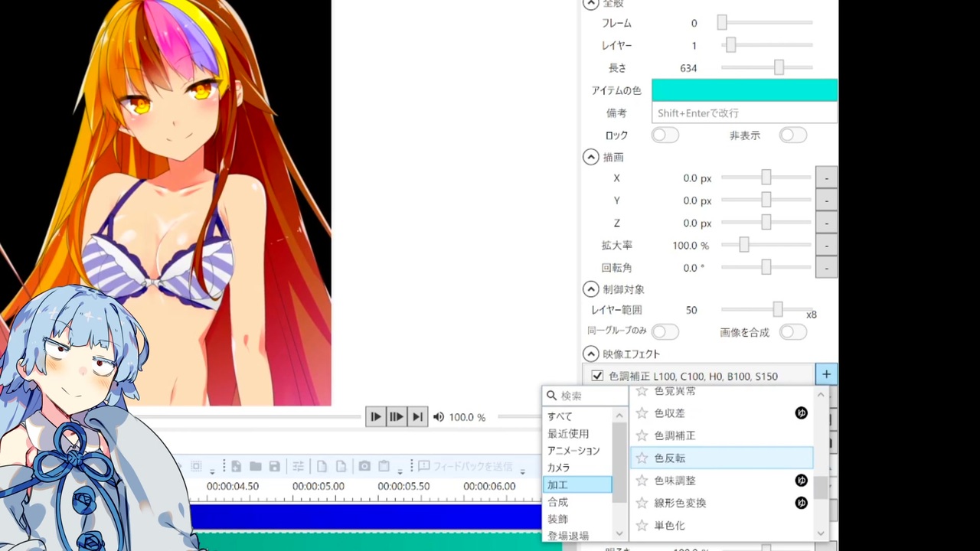This screenshot has height=551, width=980.
Task: Toggle the 非表示 switch
Action: (792, 135)
